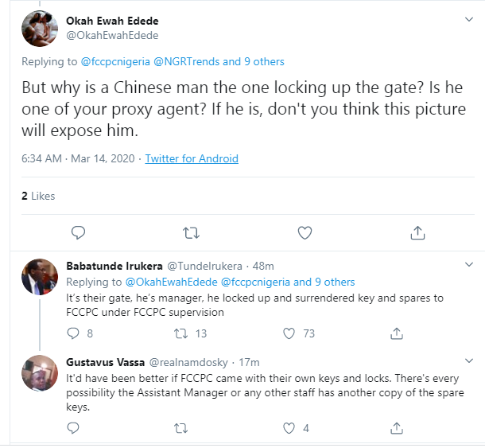
Task: Like the main tweet about the gate
Action: [x=304, y=232]
